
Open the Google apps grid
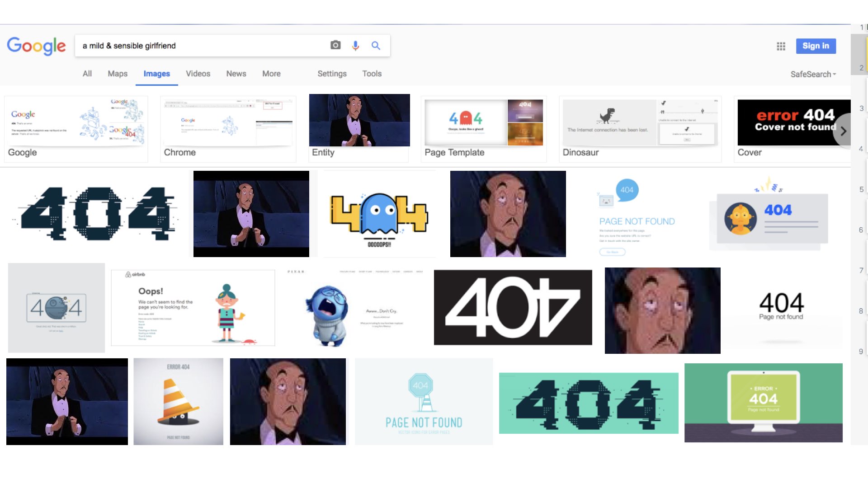781,46
